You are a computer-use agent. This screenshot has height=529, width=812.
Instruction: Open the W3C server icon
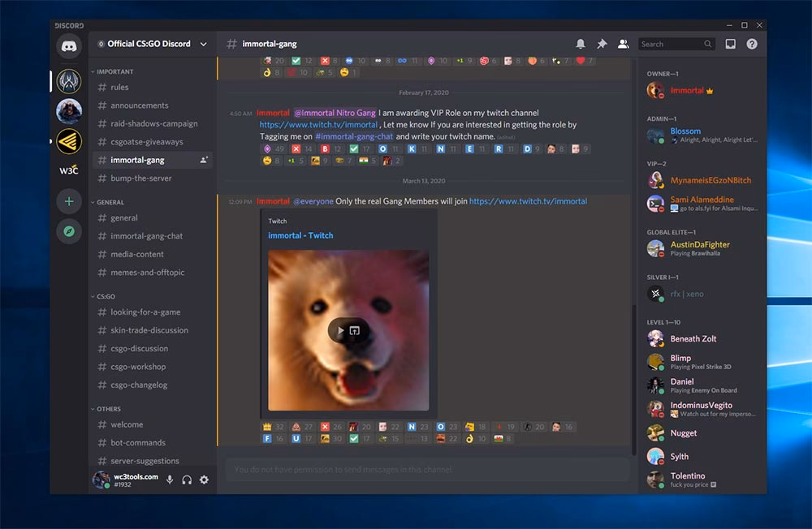pos(69,170)
